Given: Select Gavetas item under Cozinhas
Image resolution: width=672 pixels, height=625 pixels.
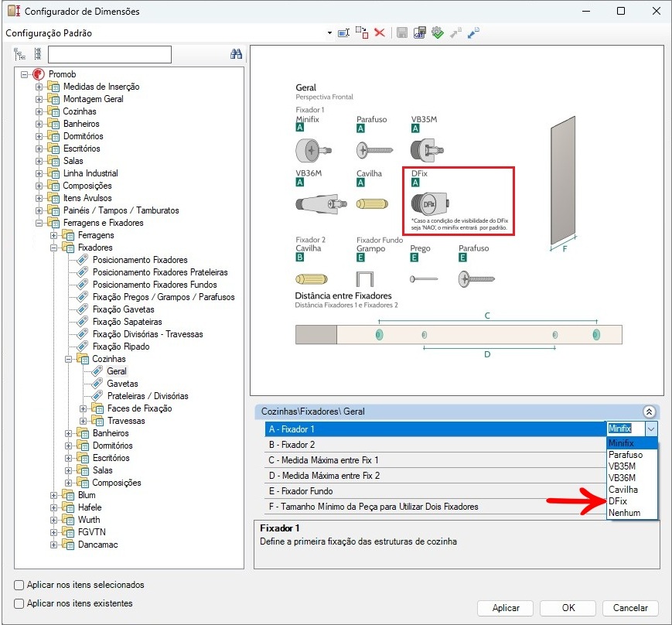Looking at the screenshot, I should (122, 384).
